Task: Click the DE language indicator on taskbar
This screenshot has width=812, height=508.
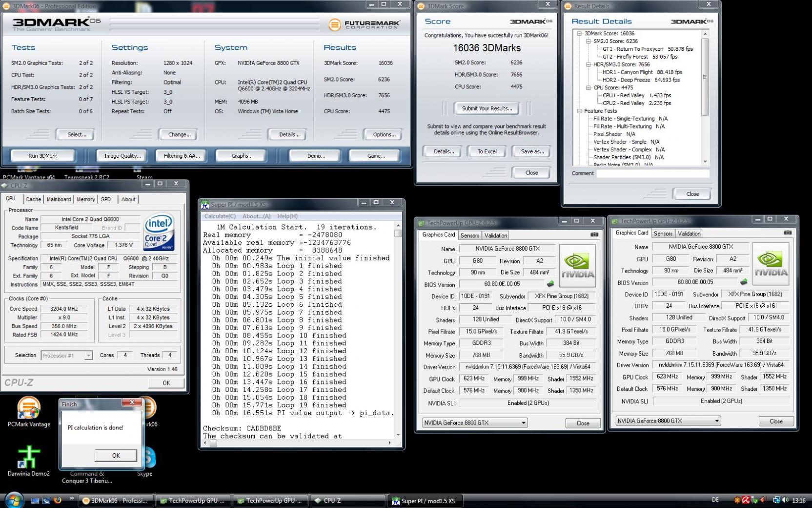Action: 715,500
